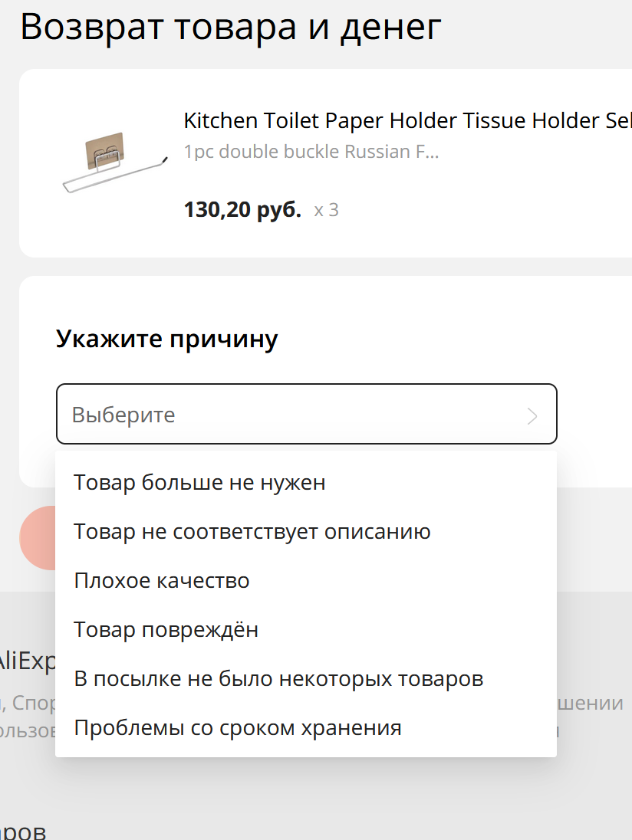Open the "Спор" footer link
Image resolution: width=632 pixels, height=840 pixels.
click(34, 704)
